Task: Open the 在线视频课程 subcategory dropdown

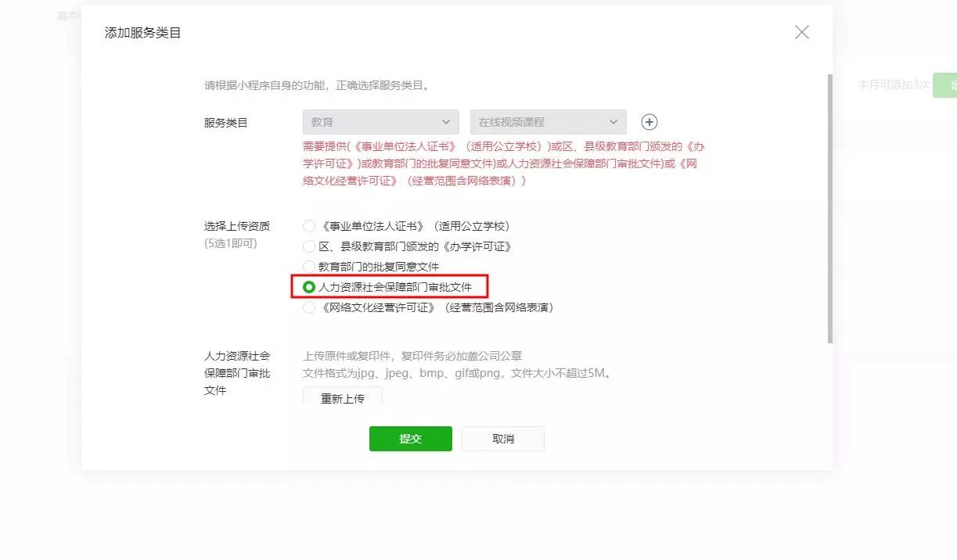Action: pos(548,122)
